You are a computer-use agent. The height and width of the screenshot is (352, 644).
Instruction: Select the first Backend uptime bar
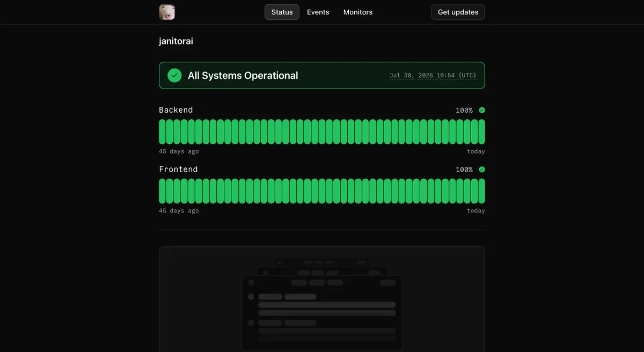162,131
